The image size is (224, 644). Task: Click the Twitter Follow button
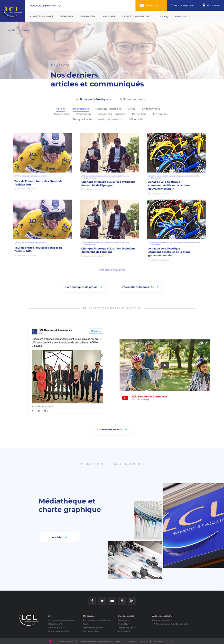click(96, 331)
